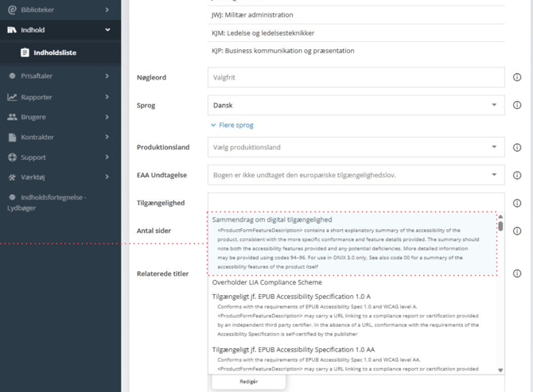Click into the Nøgleord input field
This screenshot has width=533, height=392.
click(x=356, y=77)
